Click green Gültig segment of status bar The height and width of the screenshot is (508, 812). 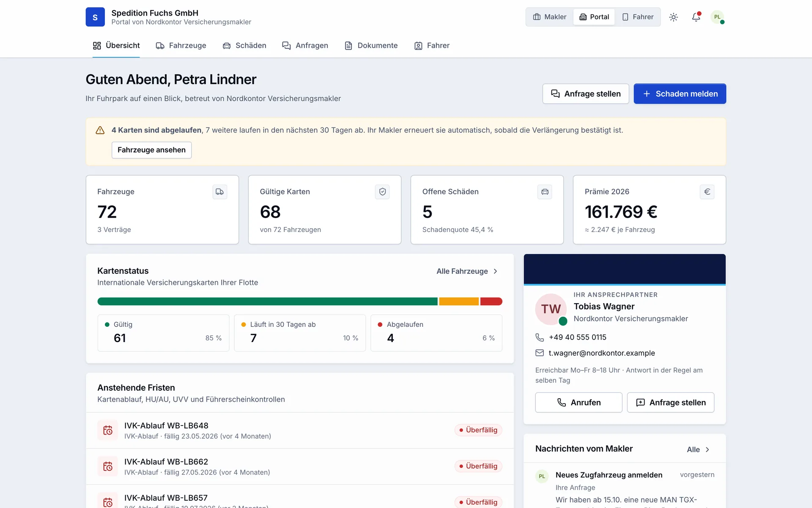point(267,301)
